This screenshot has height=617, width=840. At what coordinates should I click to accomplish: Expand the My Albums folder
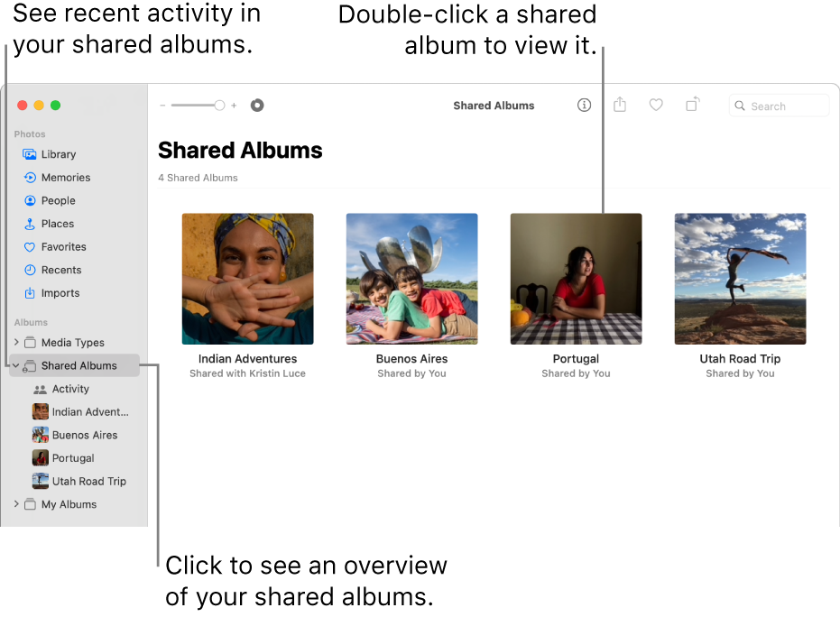(16, 504)
